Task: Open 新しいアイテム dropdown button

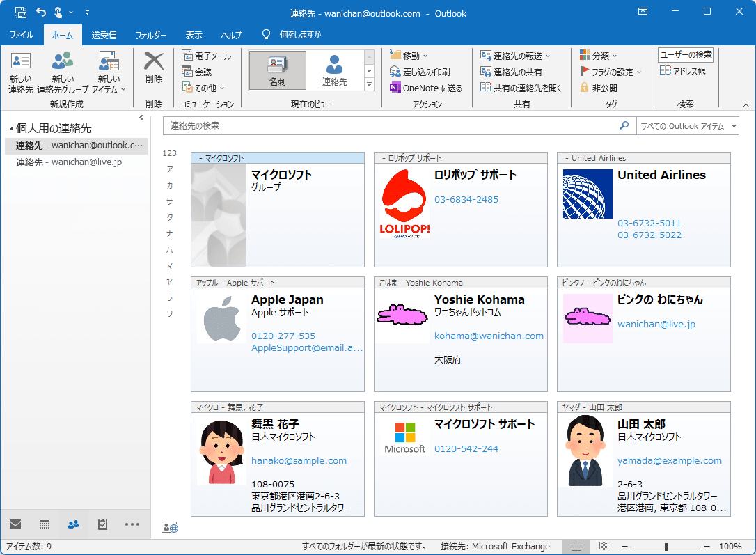Action: coord(109,72)
